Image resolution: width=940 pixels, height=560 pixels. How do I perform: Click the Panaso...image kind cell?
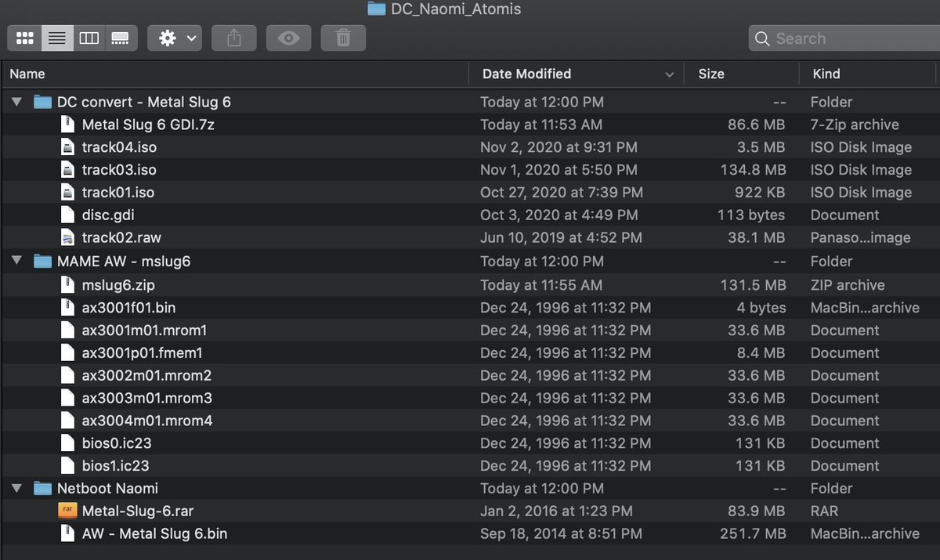tap(860, 237)
